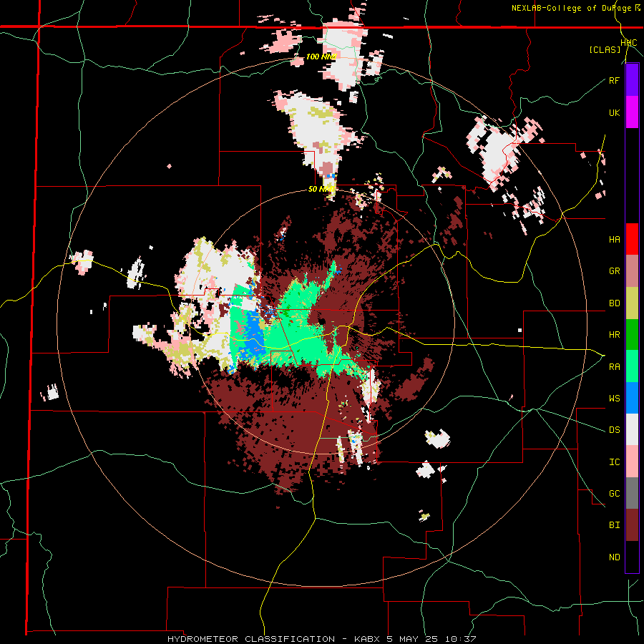This screenshot has width=644, height=644.
Task: Click the '100 NM' range ring label
Action: pos(321,57)
